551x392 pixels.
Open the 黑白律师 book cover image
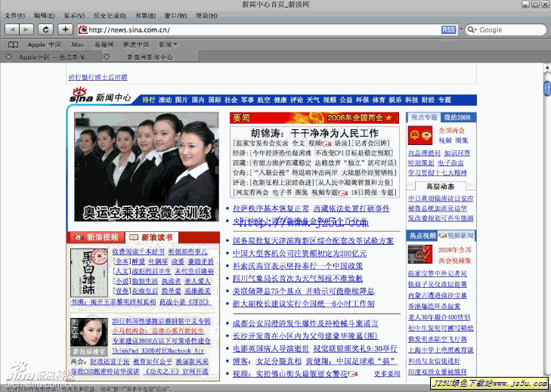[89, 273]
